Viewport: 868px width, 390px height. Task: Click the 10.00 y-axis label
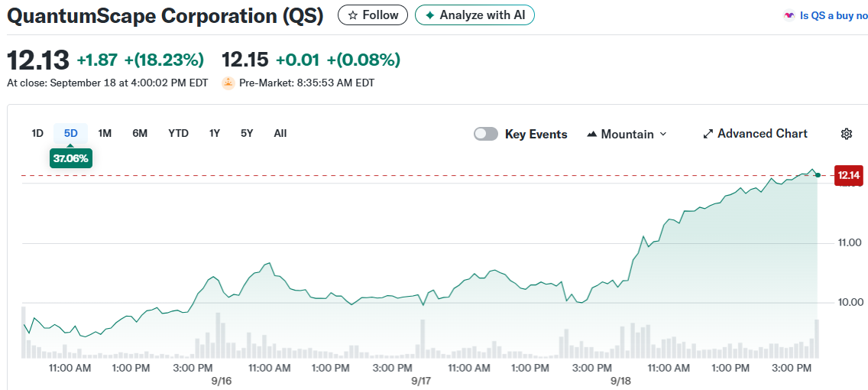pyautogui.click(x=850, y=303)
